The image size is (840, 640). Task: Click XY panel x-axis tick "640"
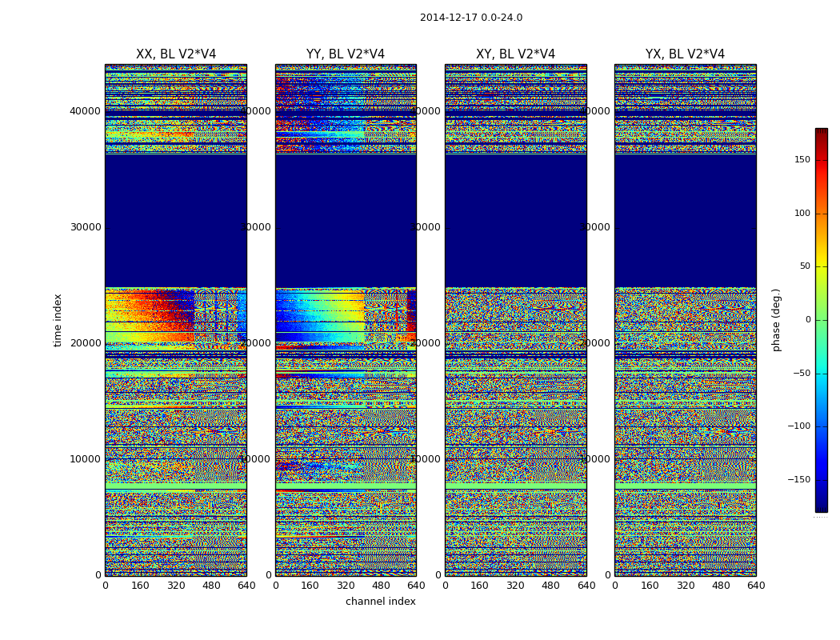(586, 586)
